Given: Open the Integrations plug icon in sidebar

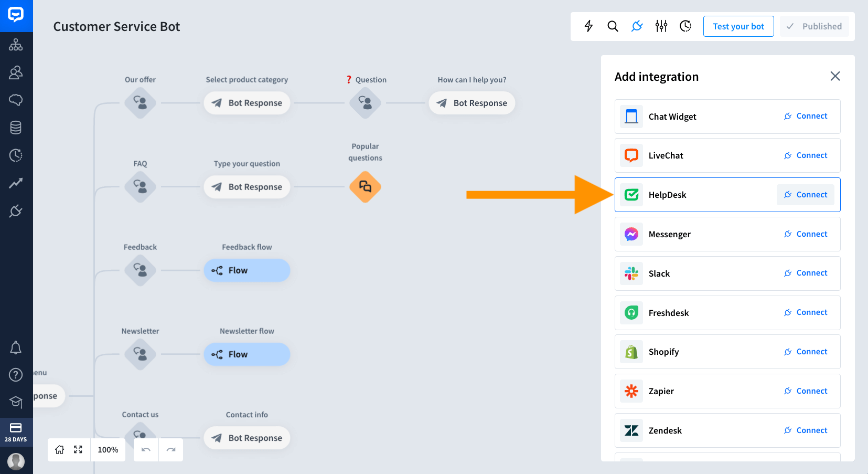Looking at the screenshot, I should coord(16,211).
